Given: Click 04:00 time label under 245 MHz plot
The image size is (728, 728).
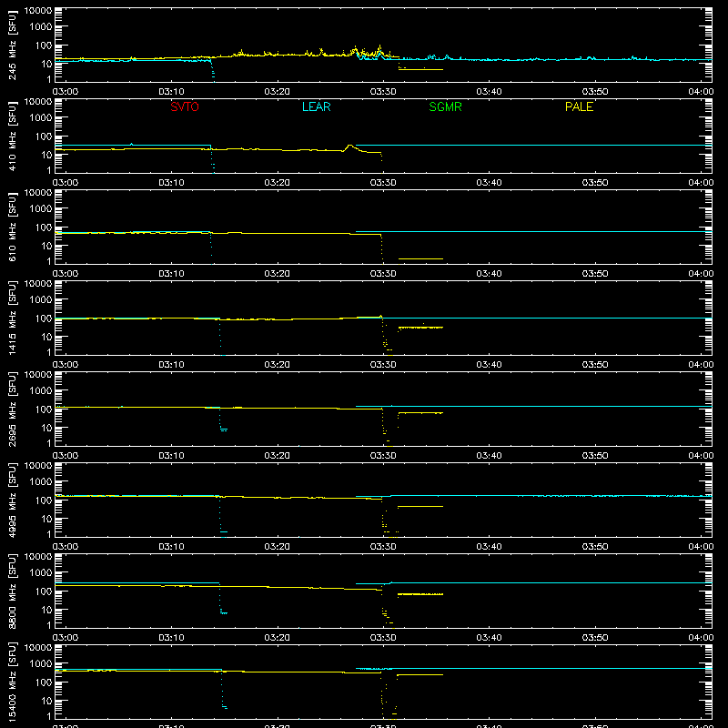Looking at the screenshot, I should tap(701, 92).
